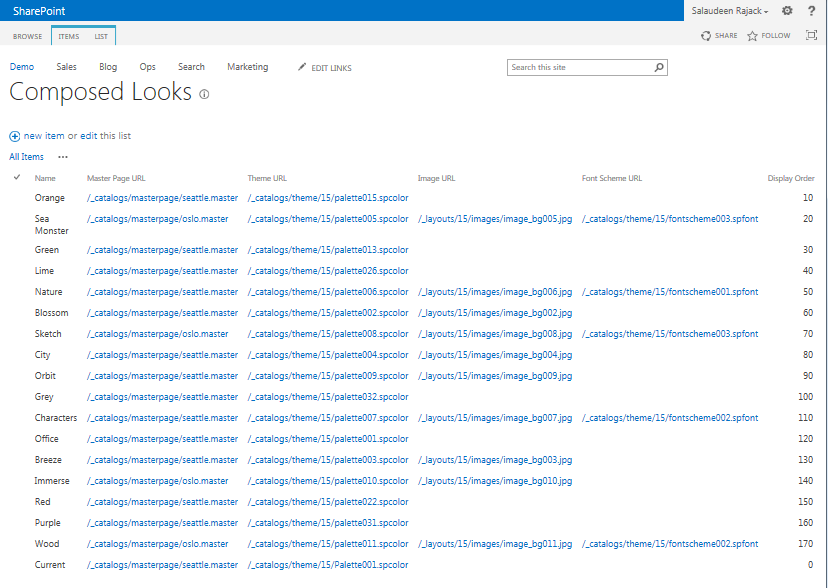The height and width of the screenshot is (588, 828).
Task: Open the settings gear menu
Action: tap(787, 11)
